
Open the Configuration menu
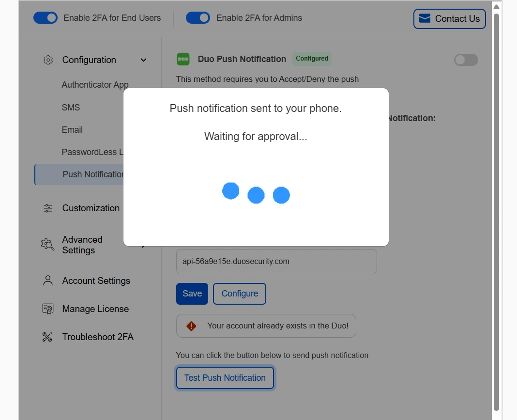coord(89,60)
